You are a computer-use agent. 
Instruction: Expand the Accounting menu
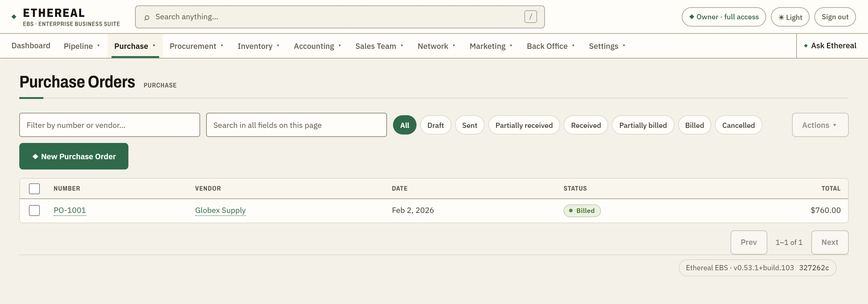click(317, 46)
